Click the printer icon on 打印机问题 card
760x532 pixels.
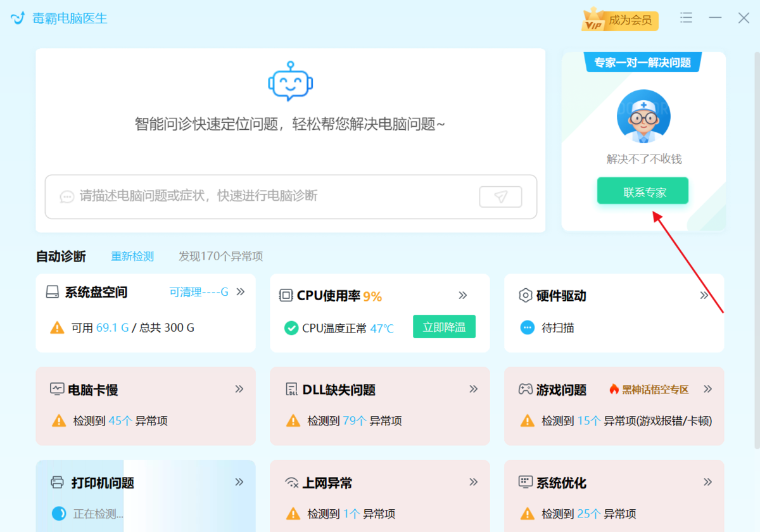56,482
